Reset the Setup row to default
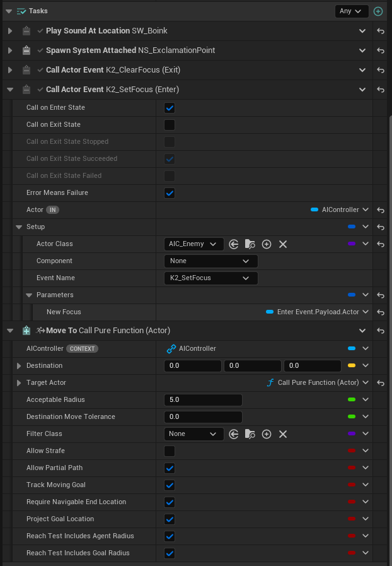The height and width of the screenshot is (566, 392). pos(381,227)
